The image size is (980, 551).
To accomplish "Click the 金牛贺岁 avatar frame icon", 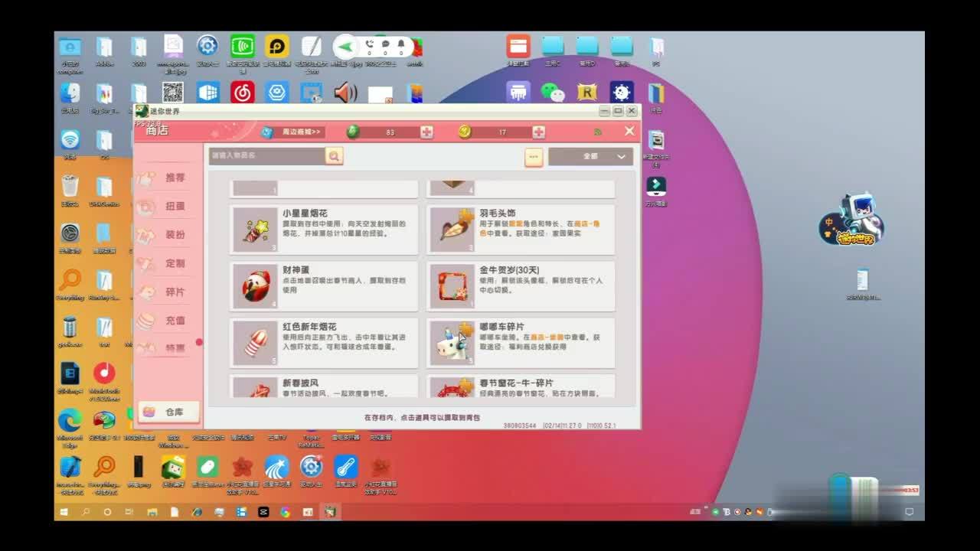I will point(452,286).
